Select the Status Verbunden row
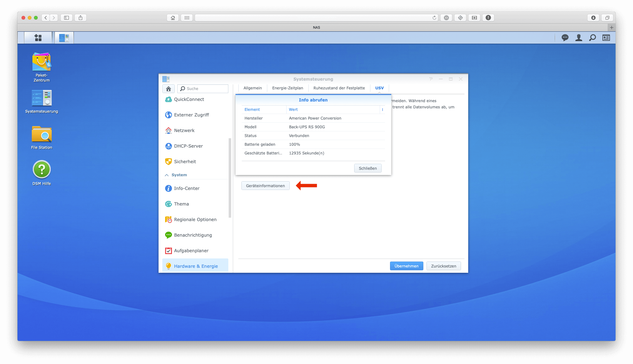The width and height of the screenshot is (633, 364). click(x=313, y=136)
